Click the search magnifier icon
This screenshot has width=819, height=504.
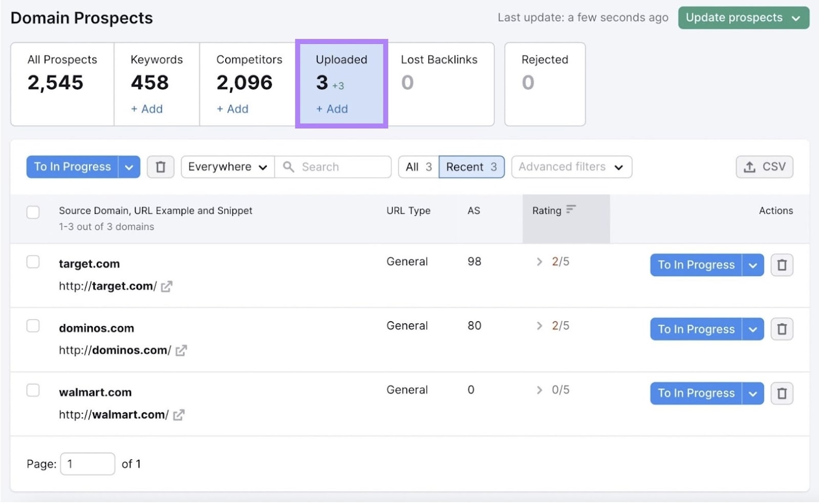(x=289, y=167)
